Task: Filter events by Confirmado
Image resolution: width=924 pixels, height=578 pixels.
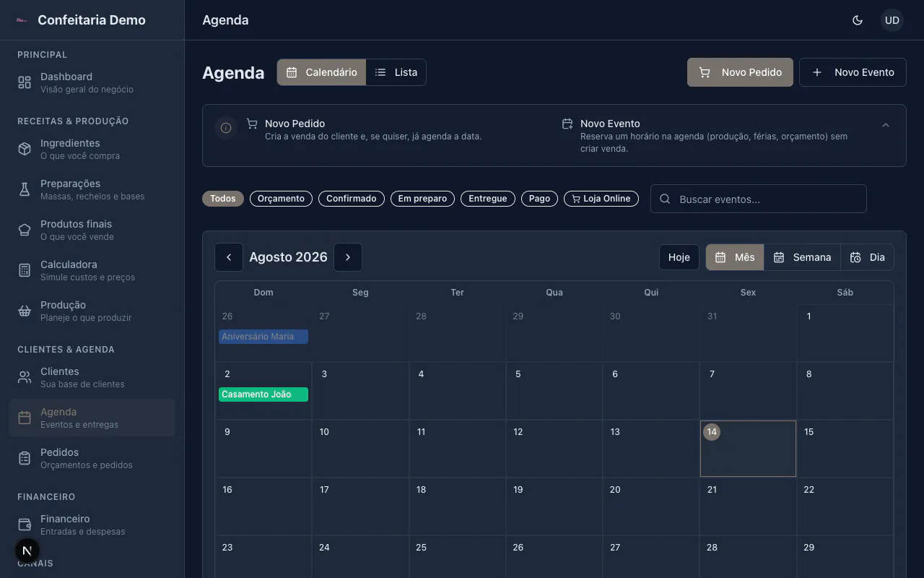Action: coord(351,199)
